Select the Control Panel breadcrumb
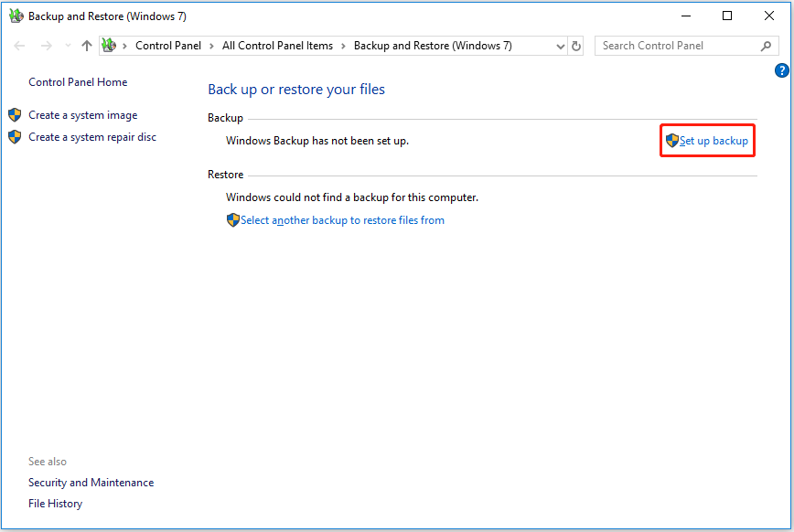Viewport: 794px width, 532px height. pos(169,46)
